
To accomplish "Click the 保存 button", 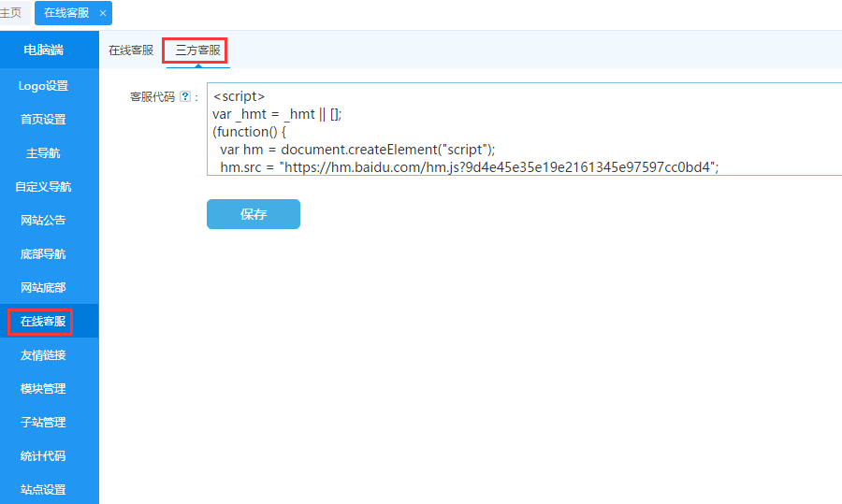I will [x=254, y=214].
